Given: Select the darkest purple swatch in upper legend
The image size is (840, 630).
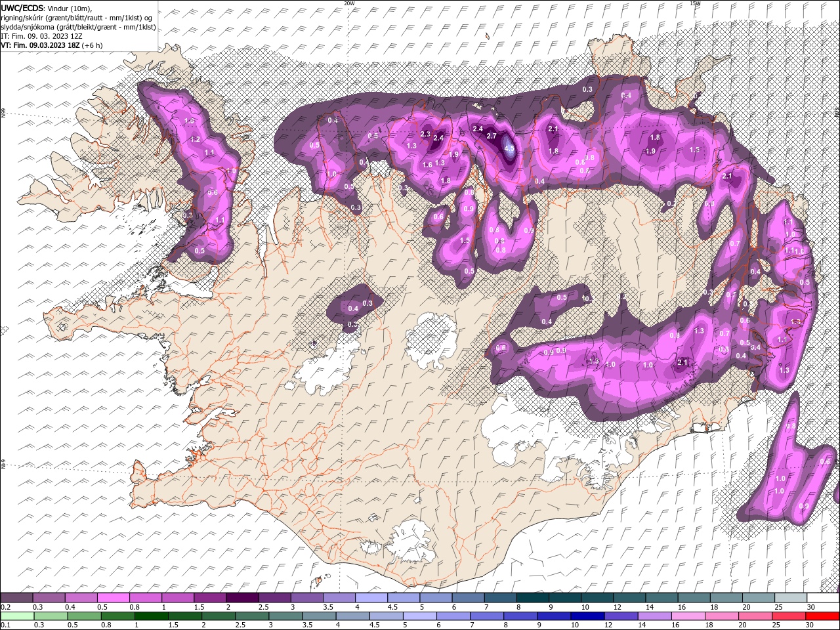Looking at the screenshot, I should (x=242, y=598).
